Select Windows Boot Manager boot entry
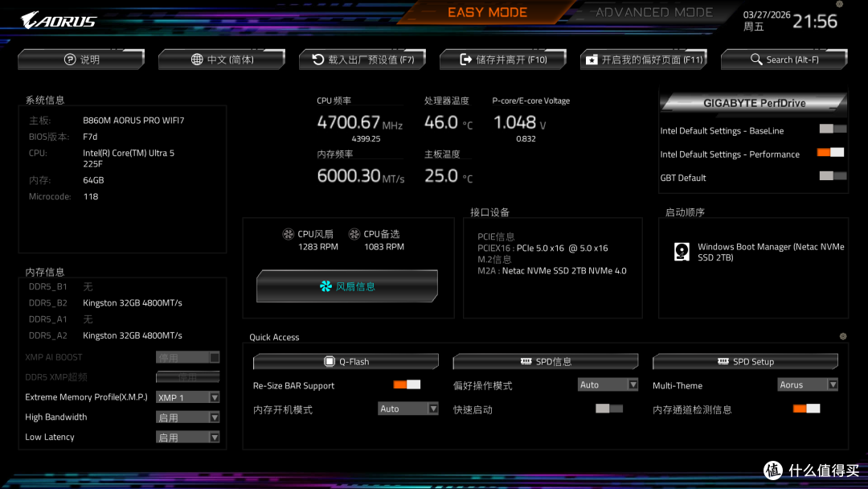Viewport: 868px width, 489px height. click(759, 252)
